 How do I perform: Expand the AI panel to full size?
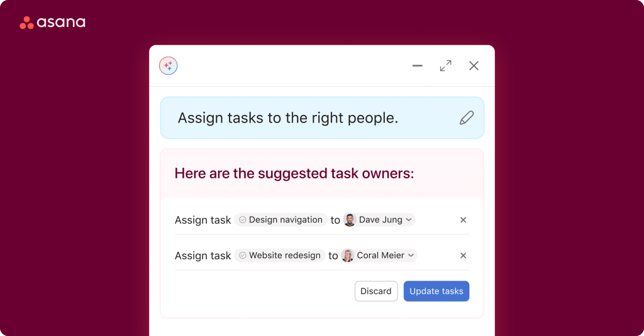445,66
